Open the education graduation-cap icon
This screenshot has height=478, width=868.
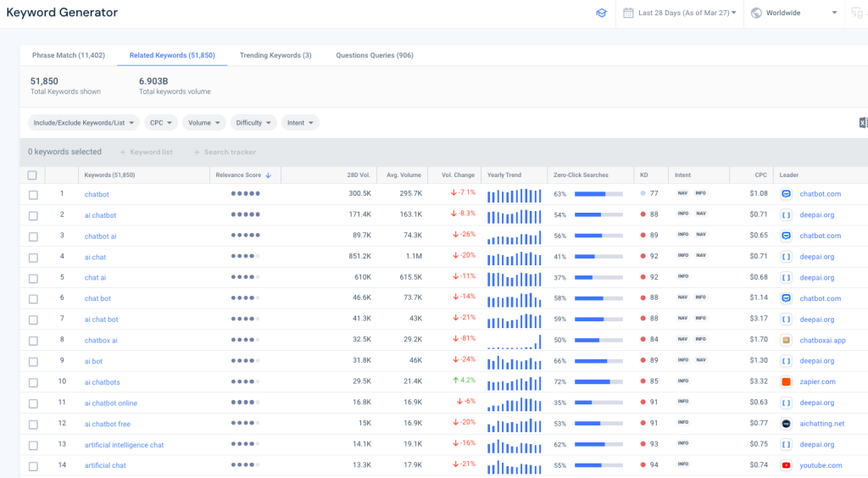coord(601,13)
